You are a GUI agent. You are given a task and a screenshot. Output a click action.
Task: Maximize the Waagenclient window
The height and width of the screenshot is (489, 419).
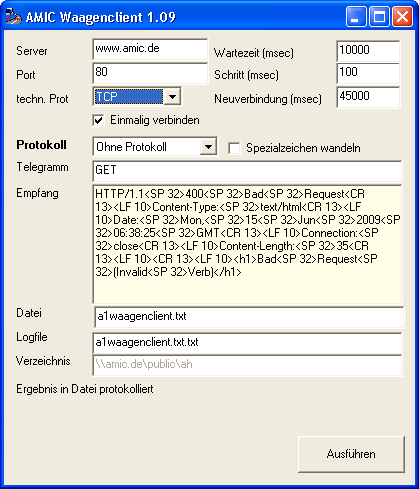(x=379, y=16)
